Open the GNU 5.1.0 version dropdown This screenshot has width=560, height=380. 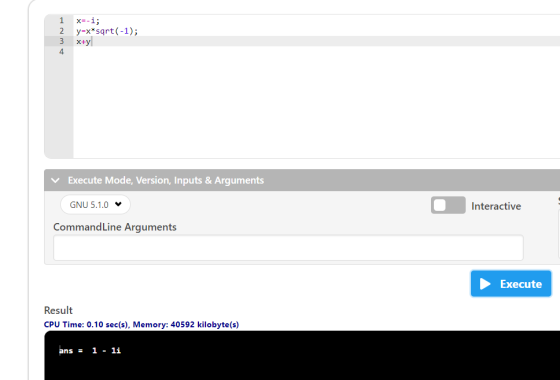tap(95, 205)
